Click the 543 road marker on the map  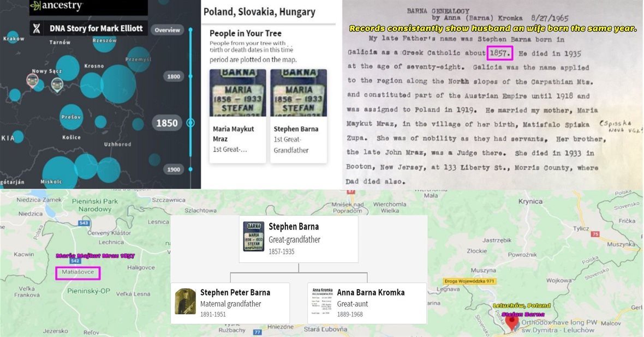[x=84, y=224]
